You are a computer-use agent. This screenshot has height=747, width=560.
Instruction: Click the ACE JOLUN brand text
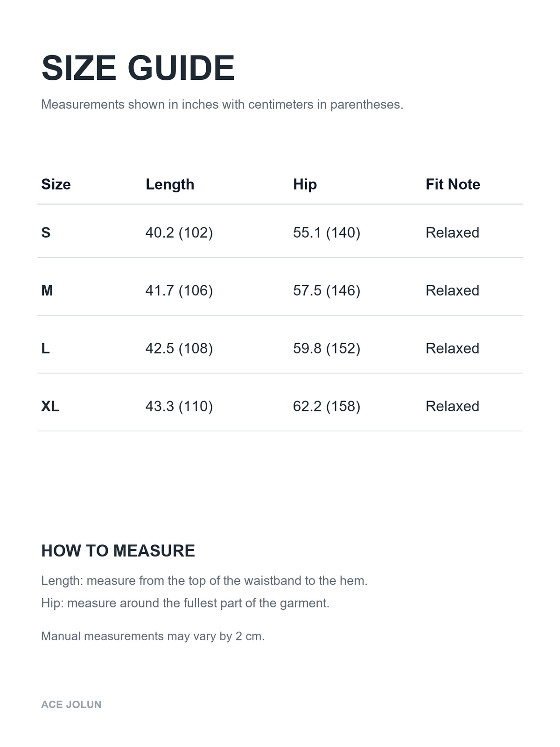pos(71,705)
